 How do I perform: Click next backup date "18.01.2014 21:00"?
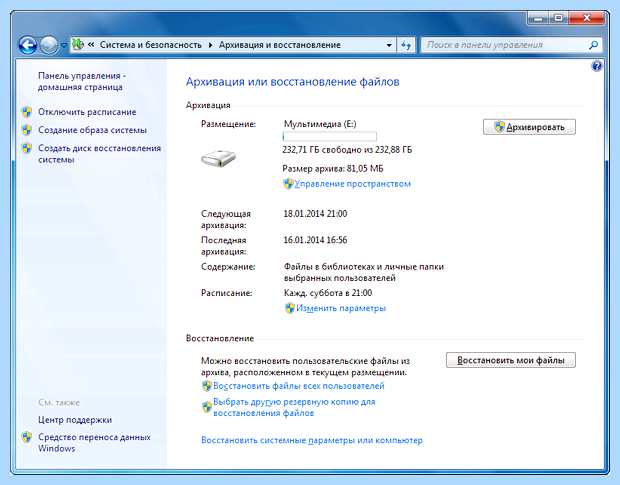[315, 214]
